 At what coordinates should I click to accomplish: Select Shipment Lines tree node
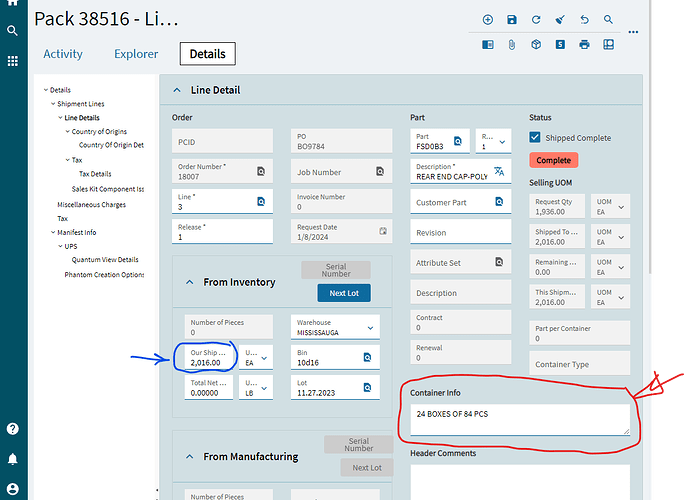pos(81,104)
